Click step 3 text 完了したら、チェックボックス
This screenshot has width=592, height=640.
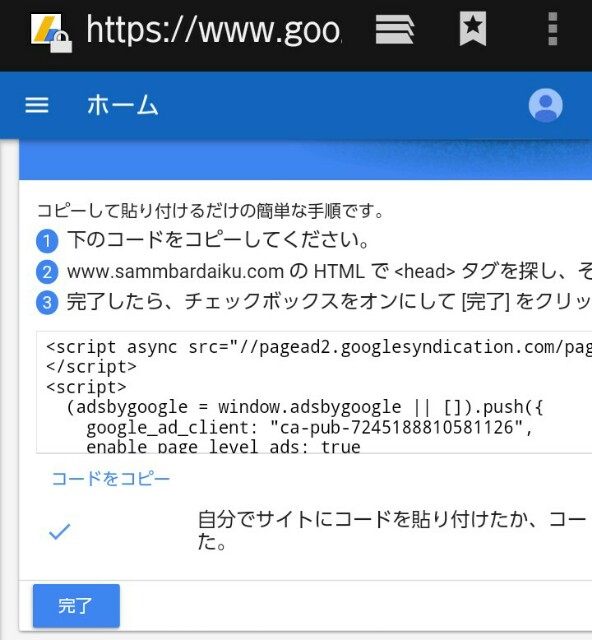tap(329, 302)
